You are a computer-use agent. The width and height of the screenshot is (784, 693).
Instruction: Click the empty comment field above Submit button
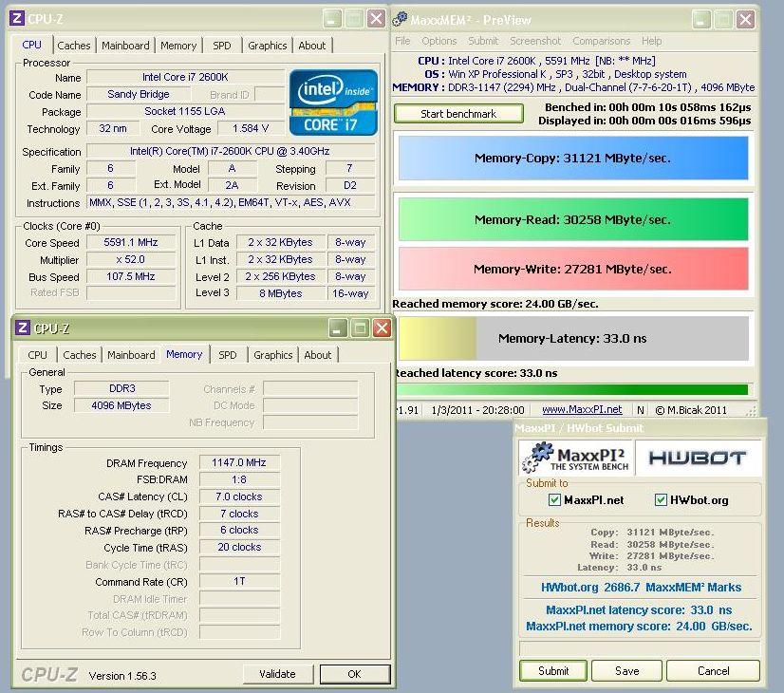[x=640, y=648]
